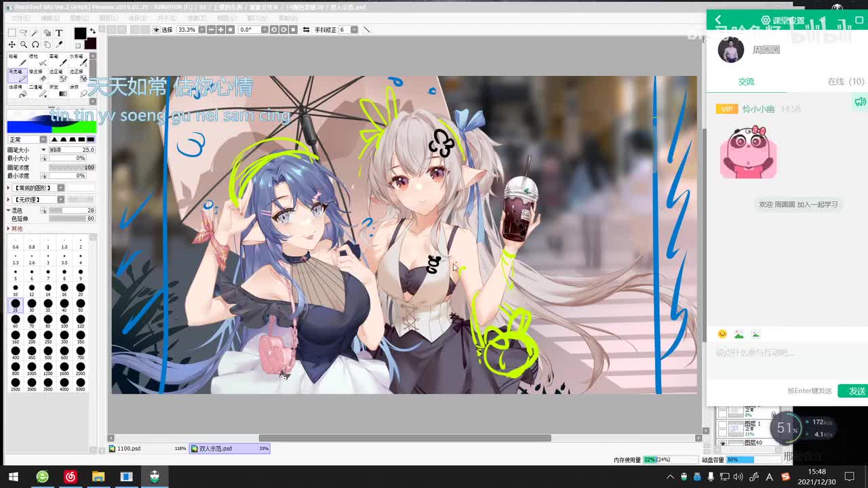Open the 手抖修正 stabilizer dropdown

354,30
